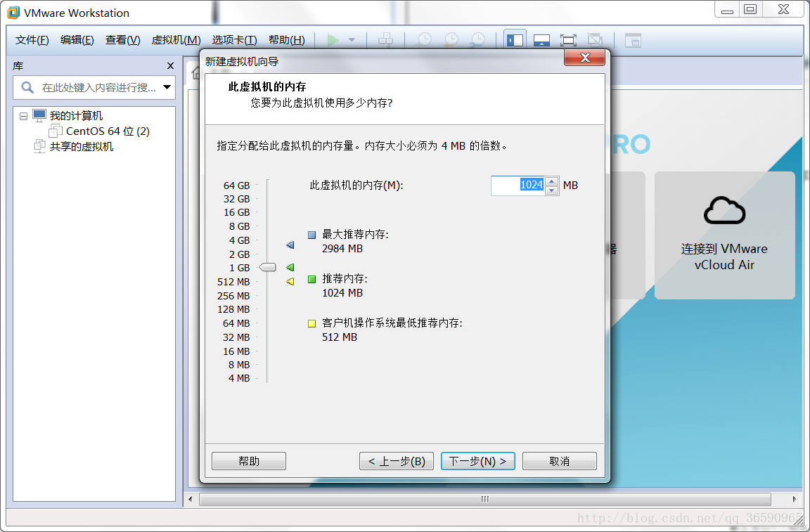
Task: Click the 取消 button
Action: coord(560,461)
